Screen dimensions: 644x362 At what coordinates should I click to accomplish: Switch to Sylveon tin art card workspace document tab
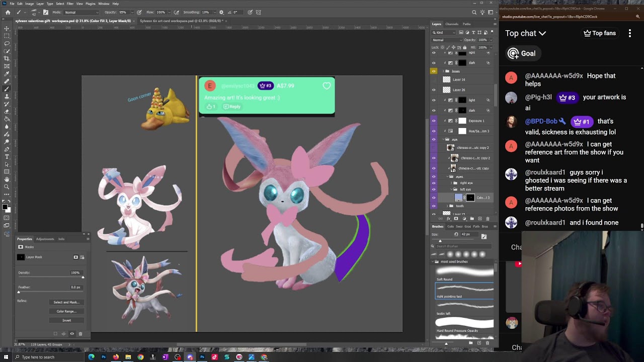[181, 21]
